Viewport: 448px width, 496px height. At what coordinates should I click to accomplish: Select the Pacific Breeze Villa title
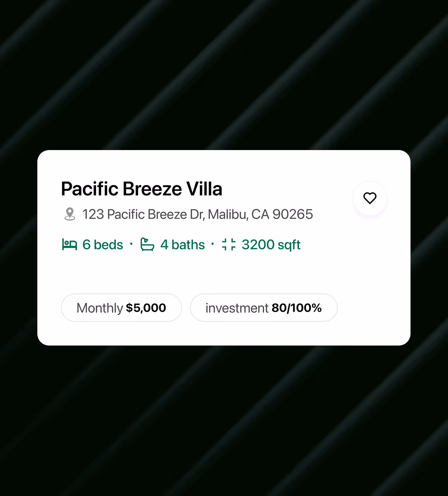(x=142, y=189)
